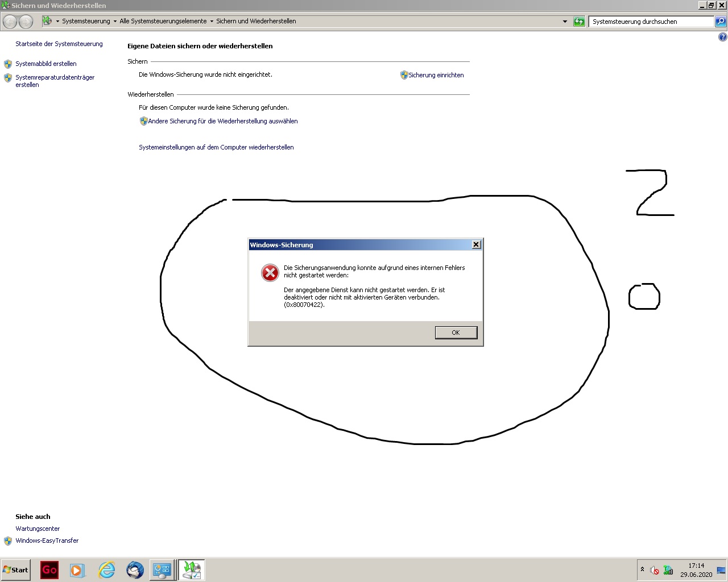Expand dropdown arrow after Systemsteuerung breadcrumb

click(115, 21)
